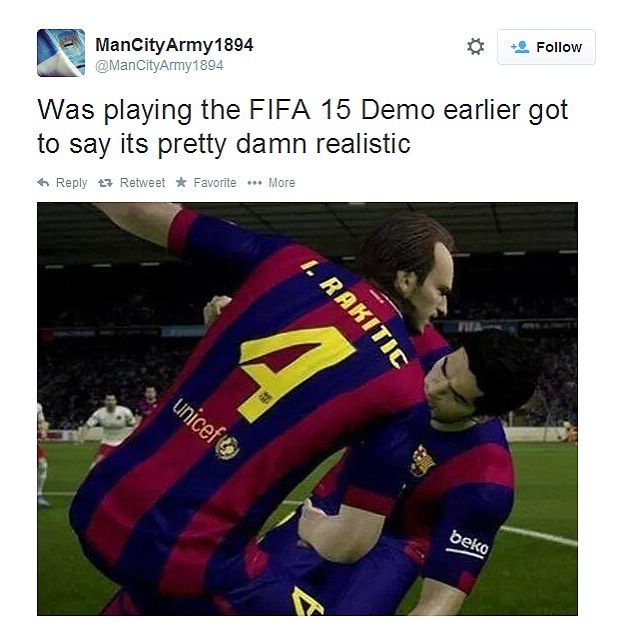Click the retweet arrows icon

point(105,183)
